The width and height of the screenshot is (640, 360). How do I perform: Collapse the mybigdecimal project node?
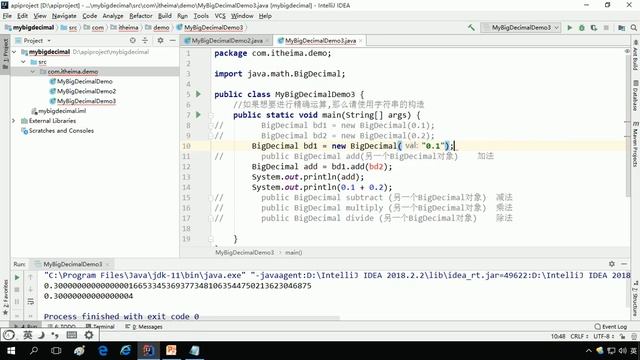[x=14, y=52]
